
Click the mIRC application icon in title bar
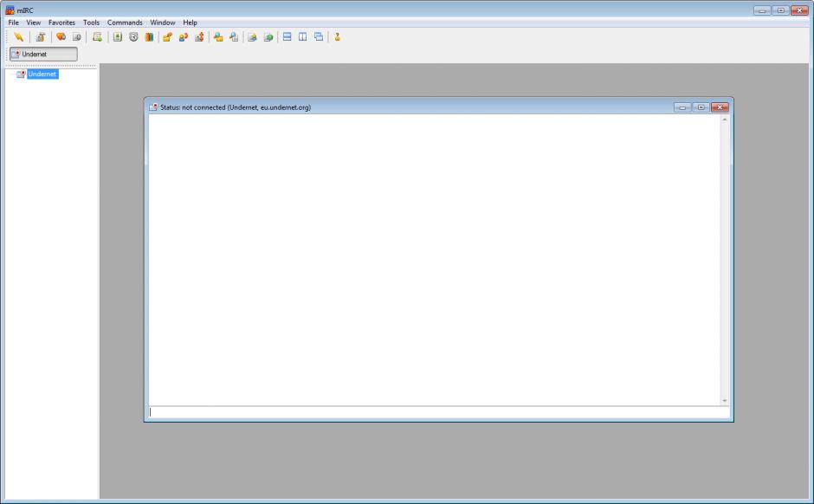10,10
